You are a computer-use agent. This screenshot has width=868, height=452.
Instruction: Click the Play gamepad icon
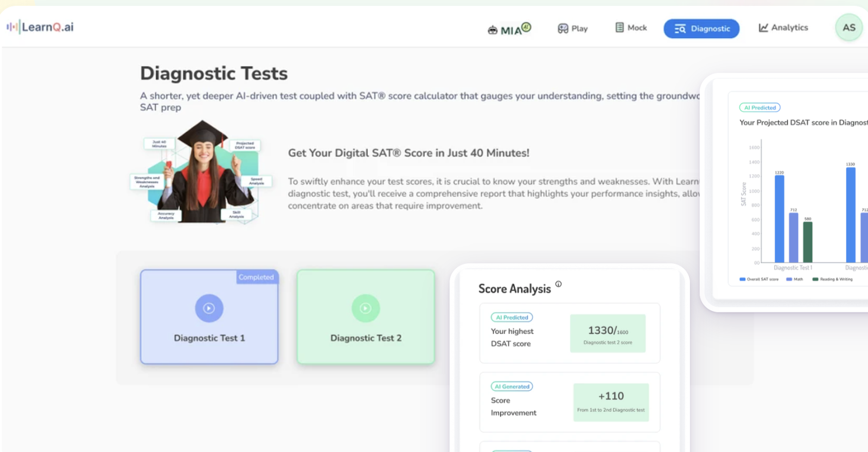563,28
